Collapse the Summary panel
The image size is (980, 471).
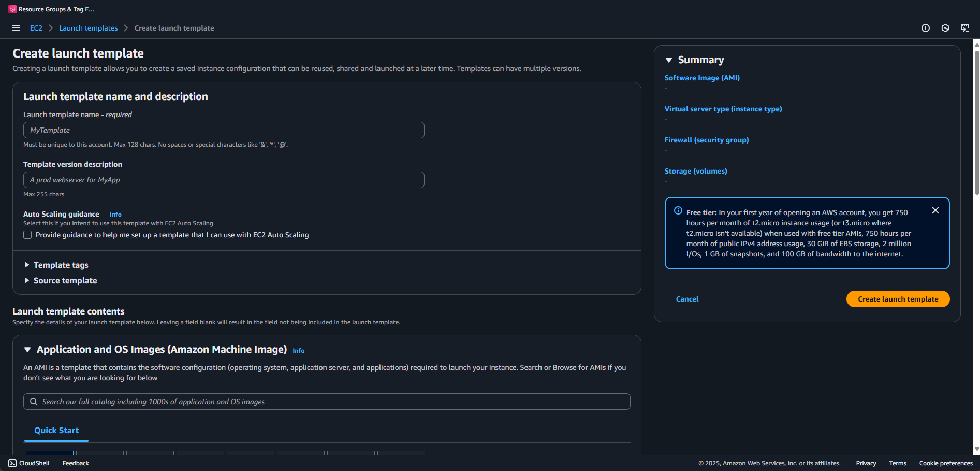tap(669, 60)
